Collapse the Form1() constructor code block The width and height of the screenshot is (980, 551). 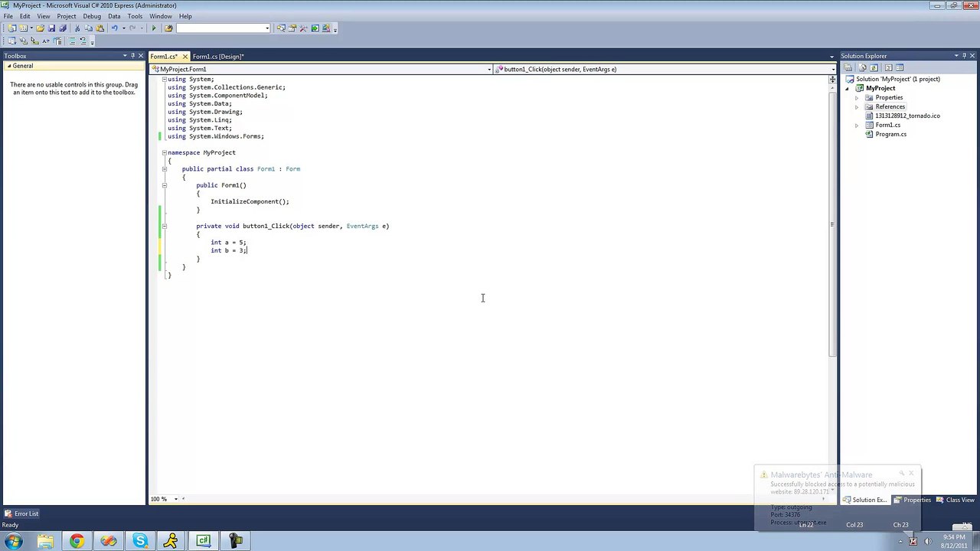(x=164, y=185)
